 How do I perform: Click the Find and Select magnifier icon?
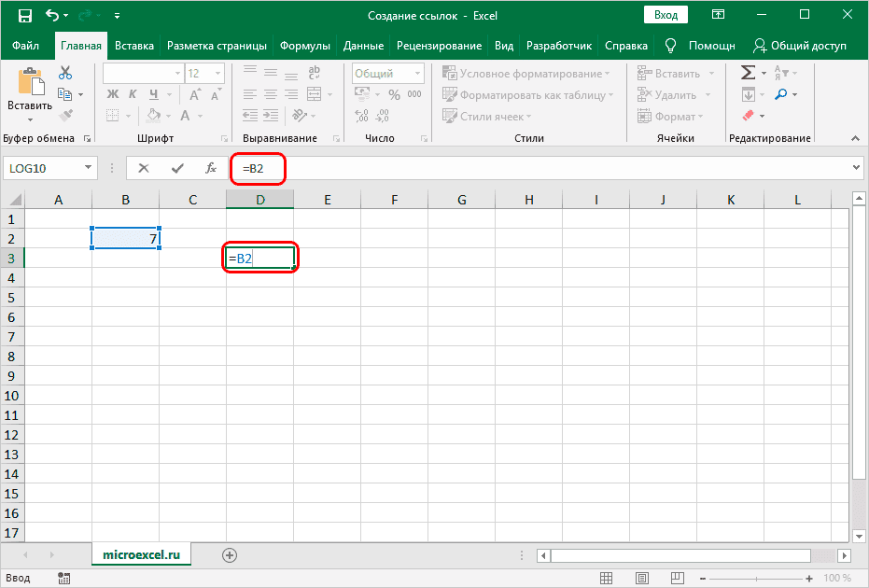coord(780,94)
